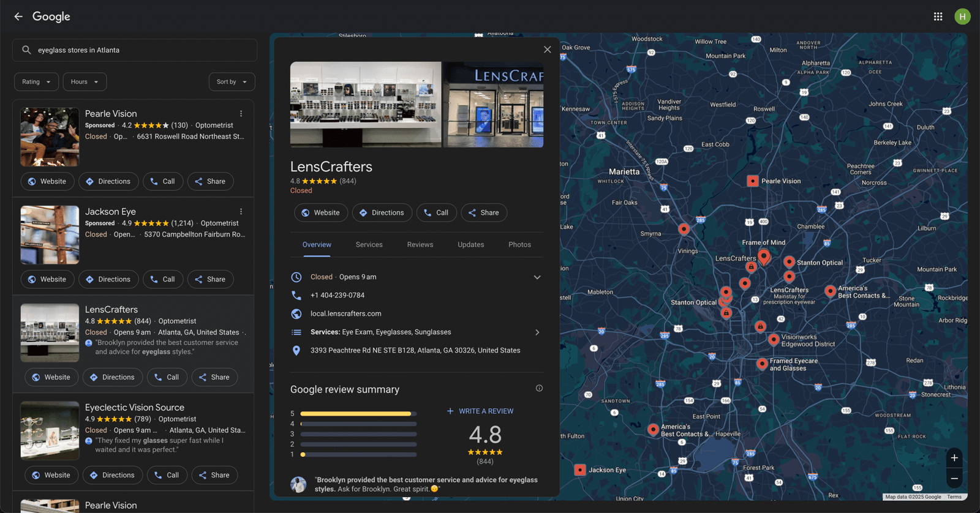This screenshot has height=513, width=980.
Task: Expand the LensCrafters opening hours
Action: pyautogui.click(x=537, y=277)
